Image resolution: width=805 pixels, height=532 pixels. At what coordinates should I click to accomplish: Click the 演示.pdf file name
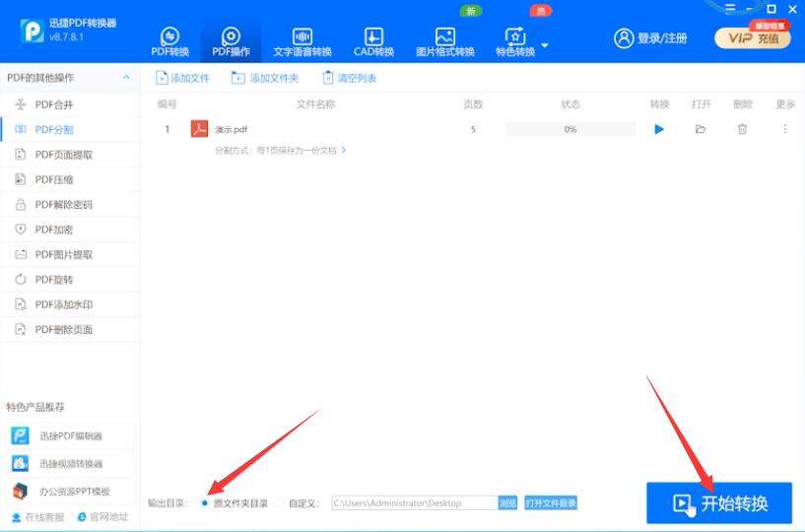tap(231, 129)
